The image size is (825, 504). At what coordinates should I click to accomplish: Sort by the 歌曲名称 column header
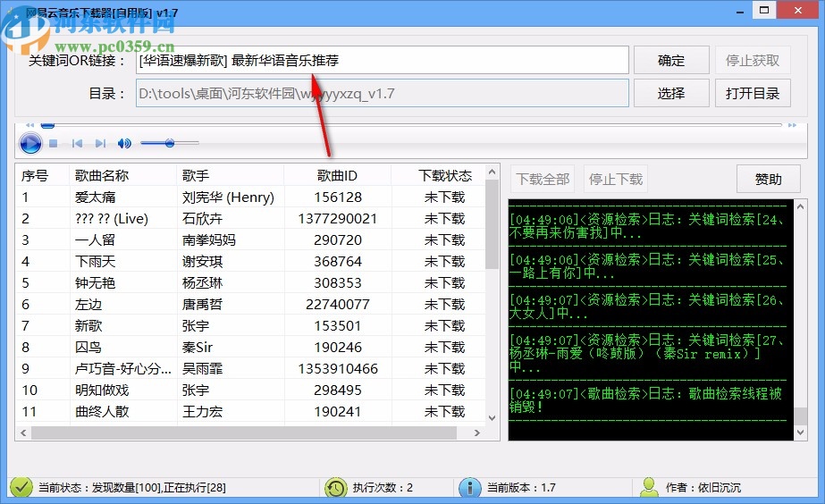coord(123,175)
